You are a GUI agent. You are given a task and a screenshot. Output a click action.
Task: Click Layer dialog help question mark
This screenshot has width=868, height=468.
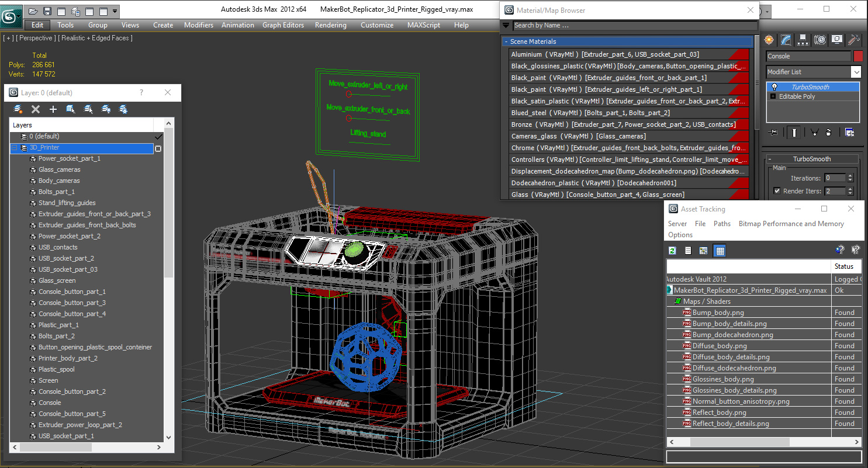(141, 92)
